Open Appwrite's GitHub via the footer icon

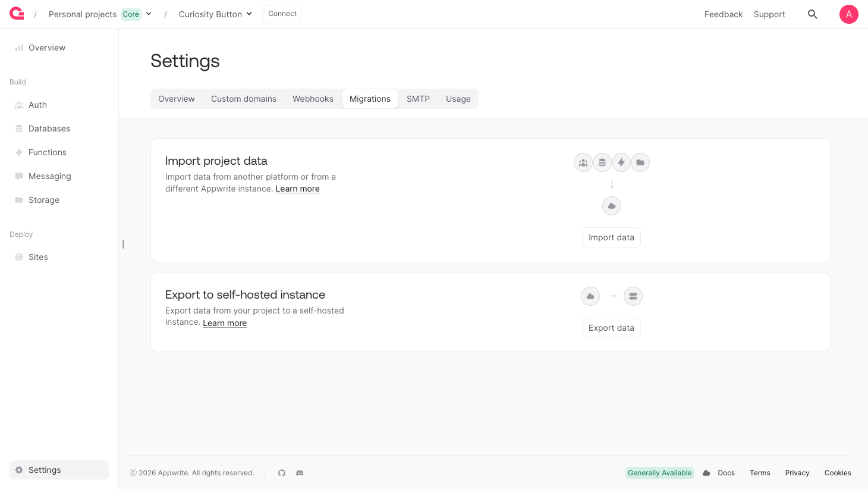(x=281, y=473)
